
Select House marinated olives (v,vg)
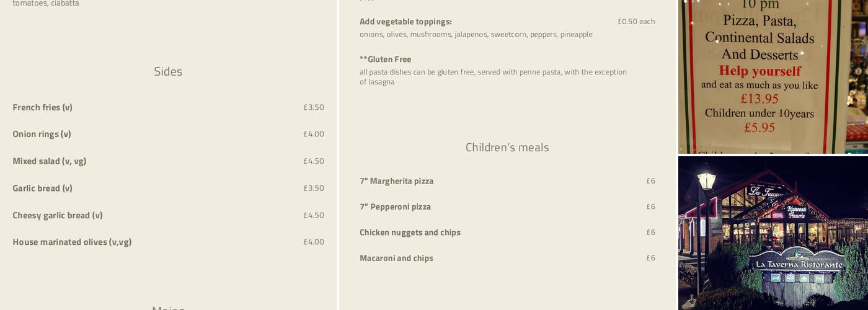72,242
